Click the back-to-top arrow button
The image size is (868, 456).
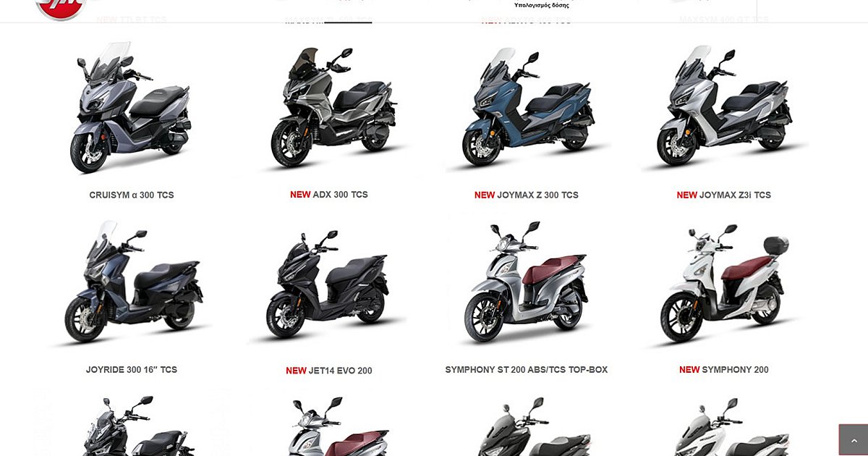tap(853, 440)
